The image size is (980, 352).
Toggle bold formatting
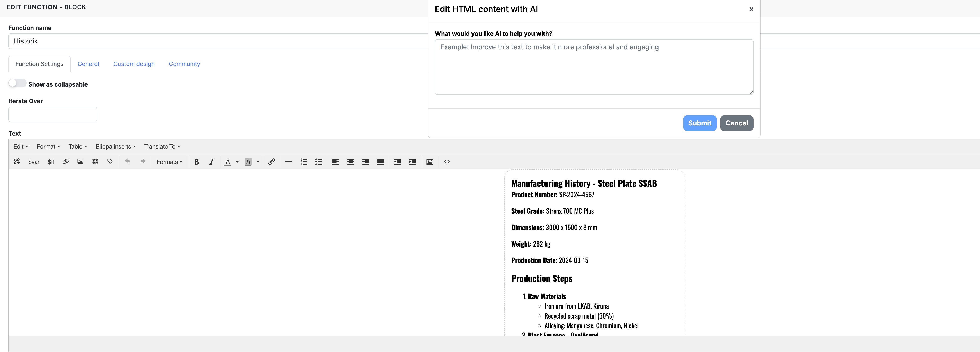(196, 162)
